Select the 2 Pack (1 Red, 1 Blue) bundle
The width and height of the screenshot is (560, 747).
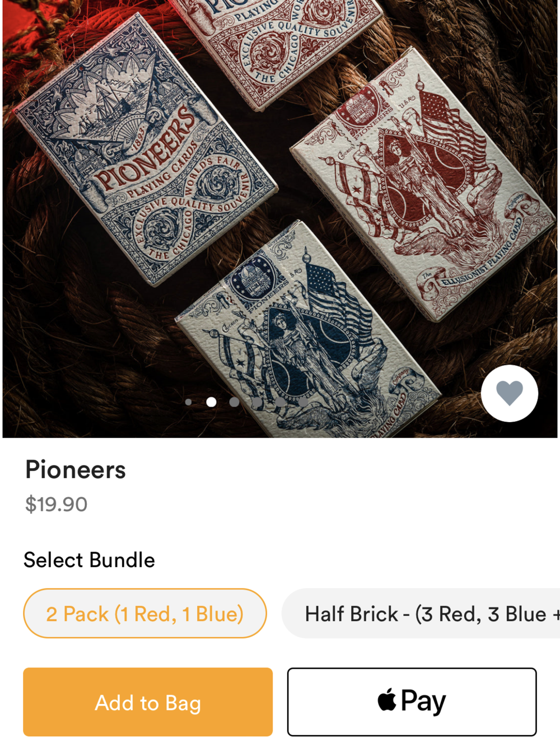[145, 613]
